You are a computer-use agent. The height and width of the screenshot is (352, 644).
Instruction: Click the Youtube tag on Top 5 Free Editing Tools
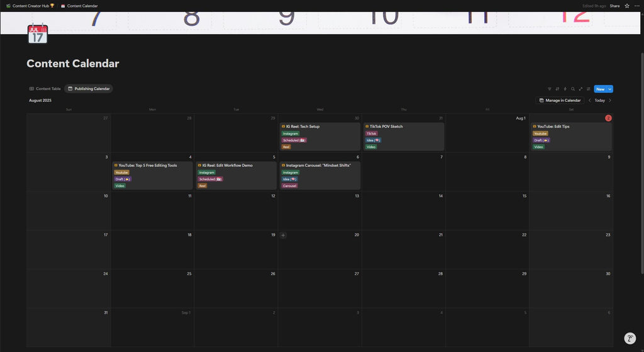point(121,173)
